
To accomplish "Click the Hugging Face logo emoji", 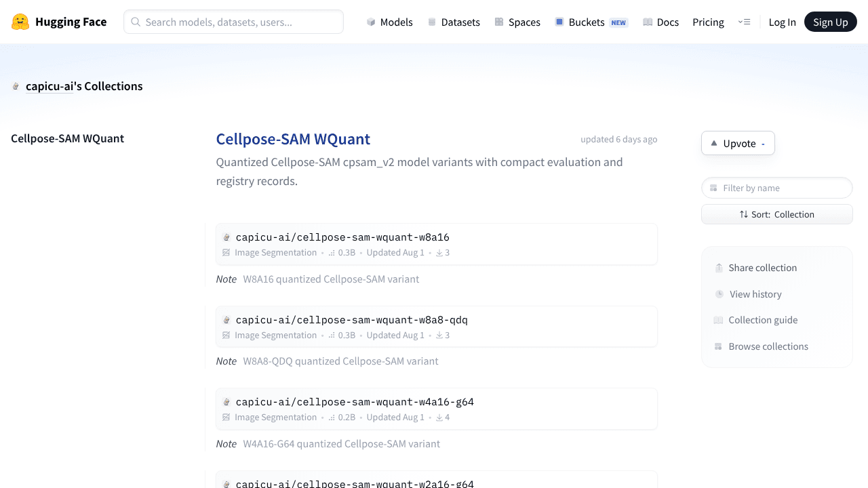I will (x=20, y=22).
